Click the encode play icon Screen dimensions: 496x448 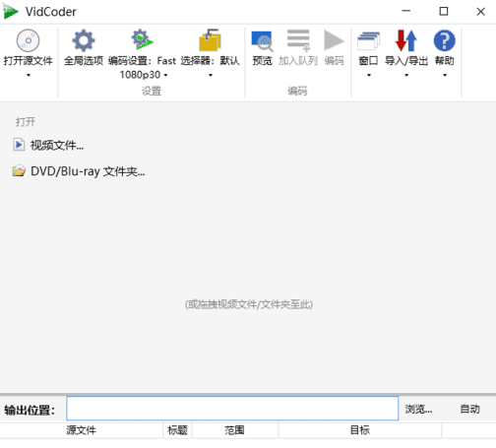[334, 40]
